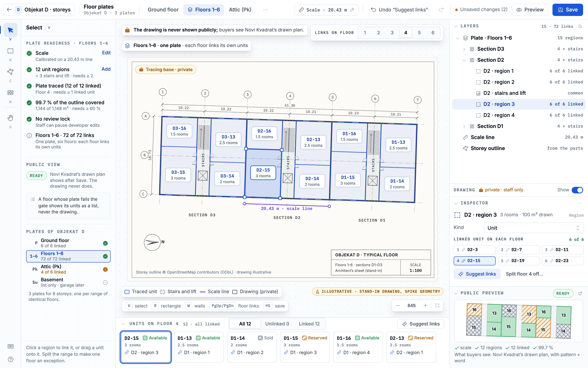Show the Linked 12 filter tab
The image size is (588, 368).
tap(309, 324)
